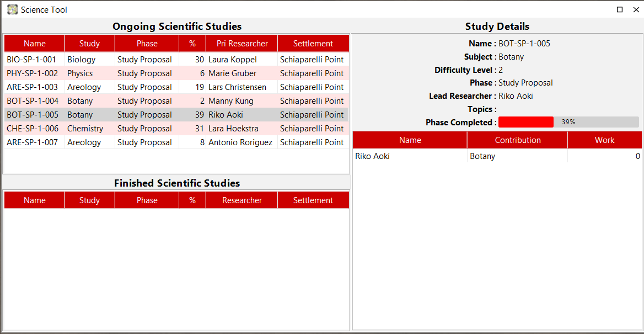Sort ongoing studies by Study column header
Screen dimensions: 644x334
point(89,44)
